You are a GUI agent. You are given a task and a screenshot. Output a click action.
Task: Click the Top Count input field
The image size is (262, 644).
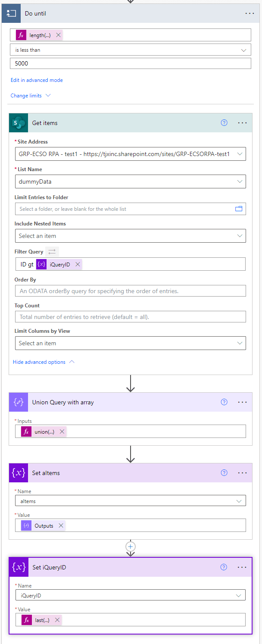click(130, 317)
